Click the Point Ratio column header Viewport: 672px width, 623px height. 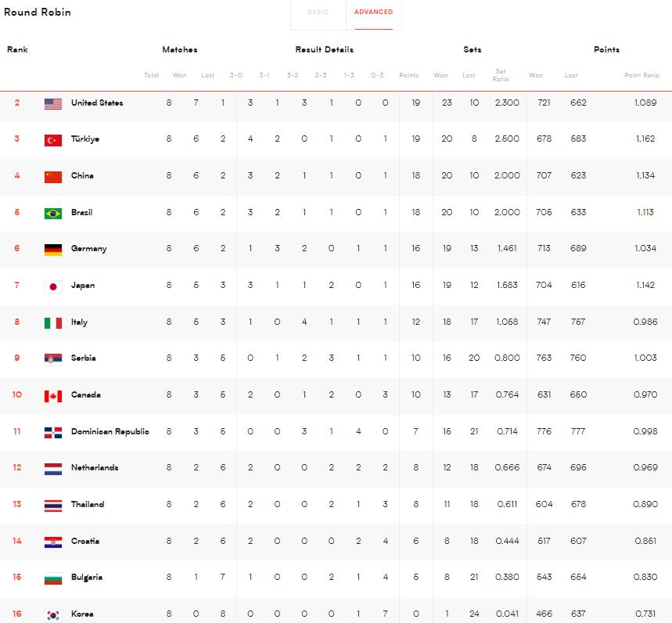pos(641,76)
